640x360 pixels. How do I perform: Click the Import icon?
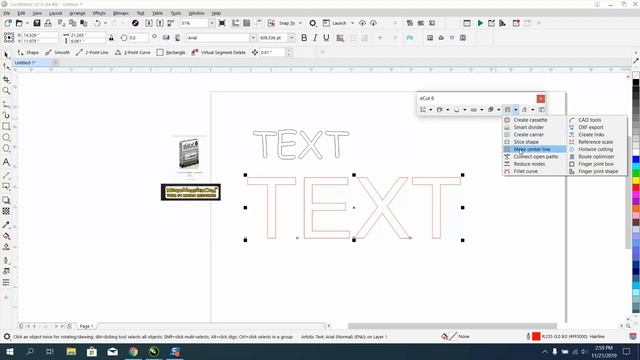point(149,23)
